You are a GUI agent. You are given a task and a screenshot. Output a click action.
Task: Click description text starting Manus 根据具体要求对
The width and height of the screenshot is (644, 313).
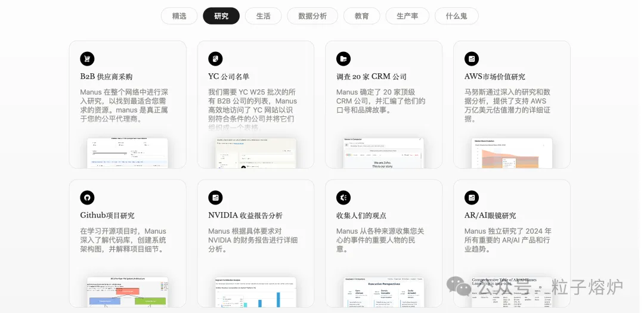pyautogui.click(x=253, y=240)
